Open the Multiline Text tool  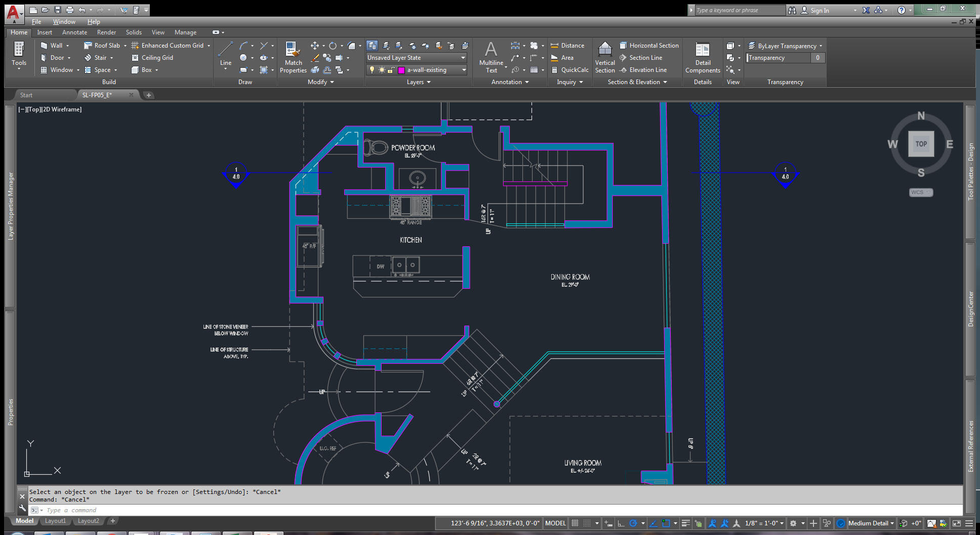(x=491, y=57)
